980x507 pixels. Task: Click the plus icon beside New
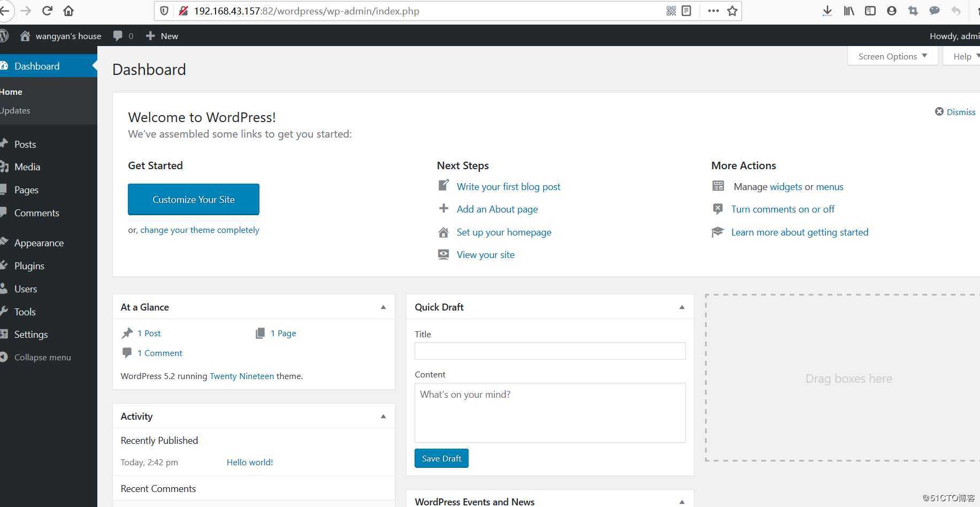(x=150, y=36)
